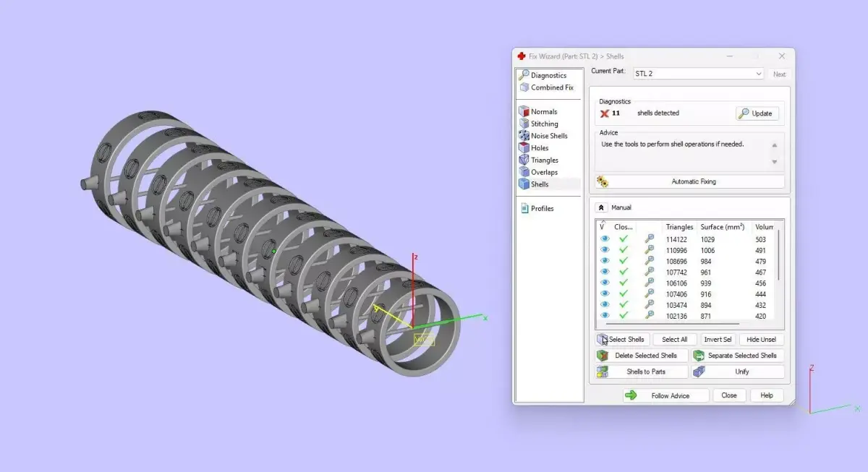868x472 pixels.
Task: Toggle visibility of shell 102136
Action: tap(605, 316)
